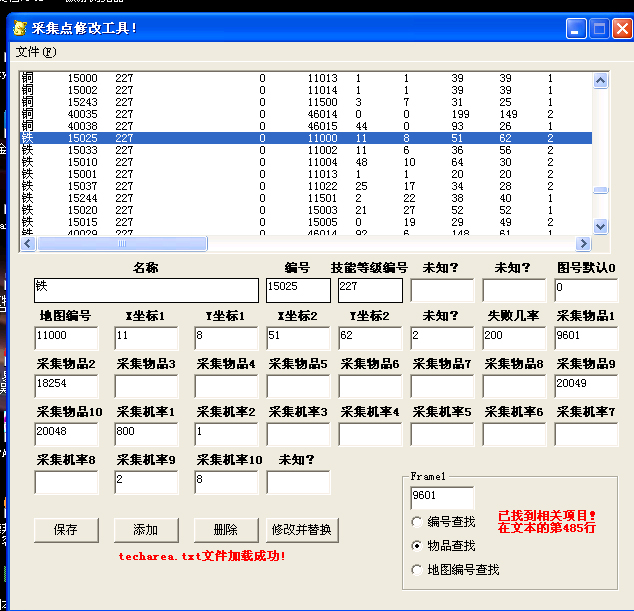
Task: Select list row with 编号 15033
Action: [82, 150]
